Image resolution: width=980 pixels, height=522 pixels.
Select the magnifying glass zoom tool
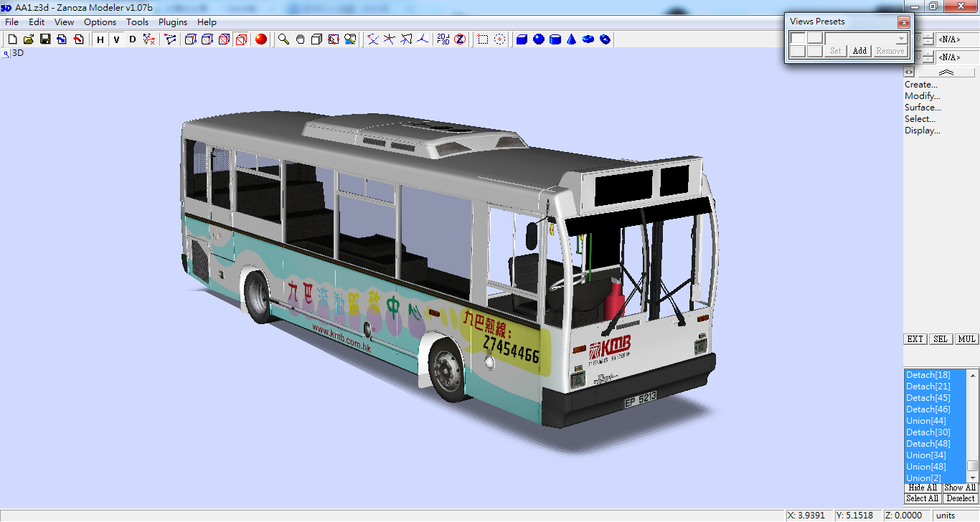pos(284,39)
